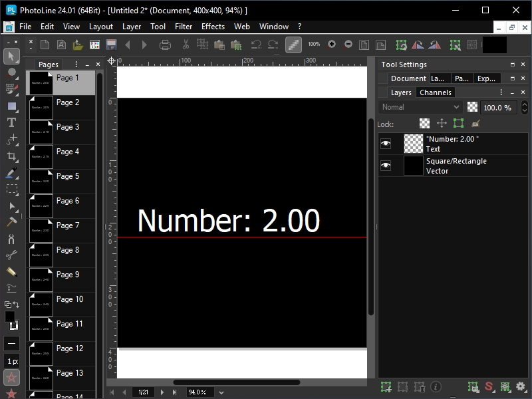The height and width of the screenshot is (399, 532).
Task: Hide the "Number: 2.00" text layer
Action: (x=386, y=144)
